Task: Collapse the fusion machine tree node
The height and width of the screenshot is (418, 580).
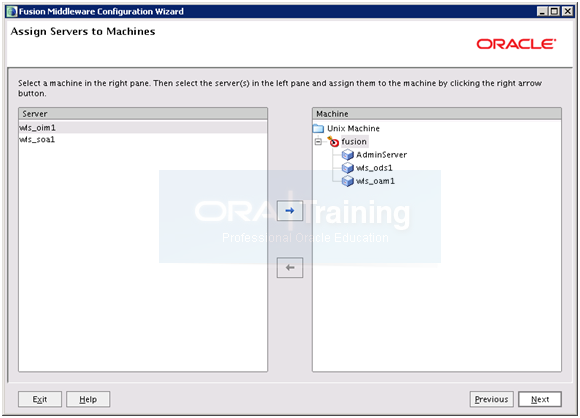Action: (318, 142)
